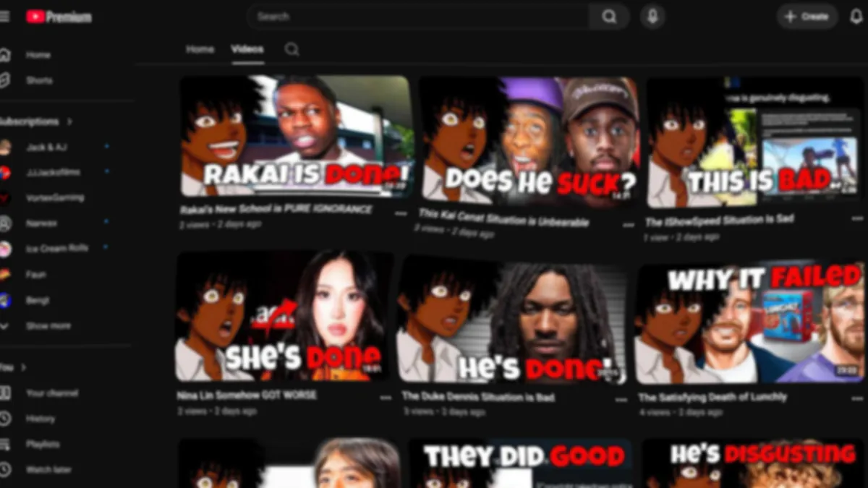Open options menu for Kai Cenat Situation video
This screenshot has width=868, height=488.
(628, 225)
